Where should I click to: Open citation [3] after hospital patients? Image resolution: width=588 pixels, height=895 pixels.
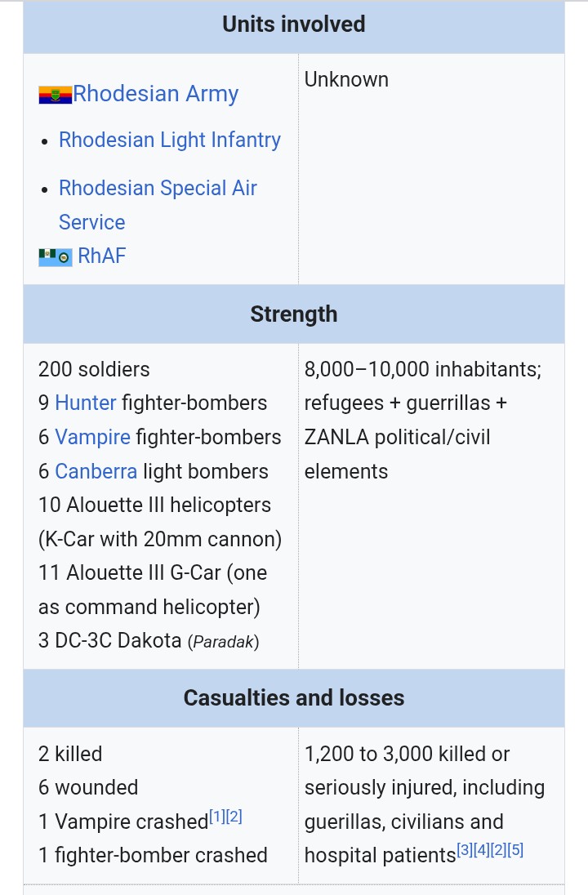pos(464,850)
